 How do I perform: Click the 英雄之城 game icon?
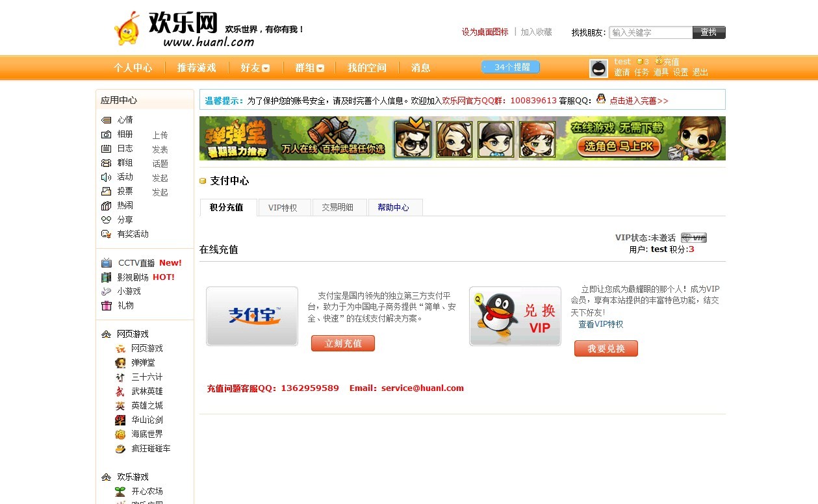pos(120,406)
